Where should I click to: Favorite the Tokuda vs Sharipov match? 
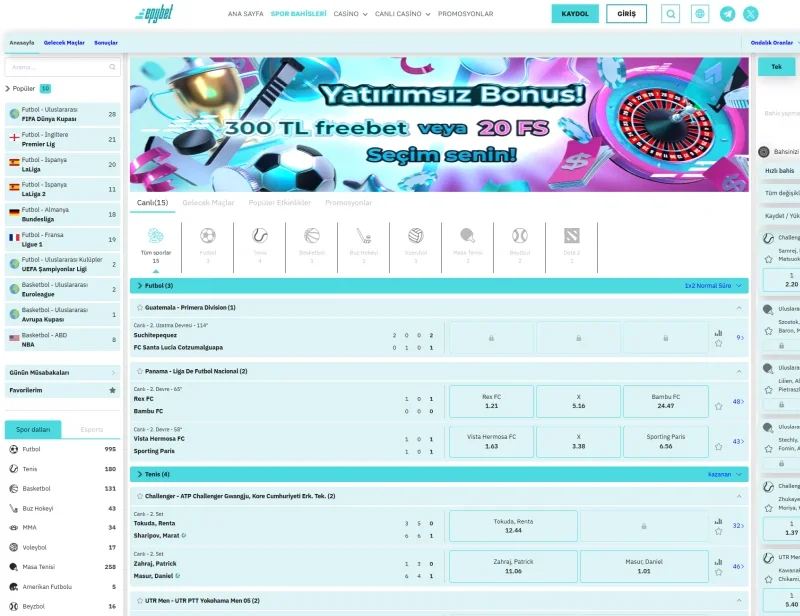(x=718, y=531)
